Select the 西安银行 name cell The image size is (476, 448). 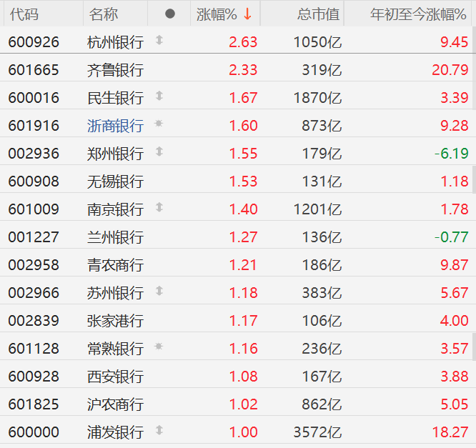pos(115,377)
